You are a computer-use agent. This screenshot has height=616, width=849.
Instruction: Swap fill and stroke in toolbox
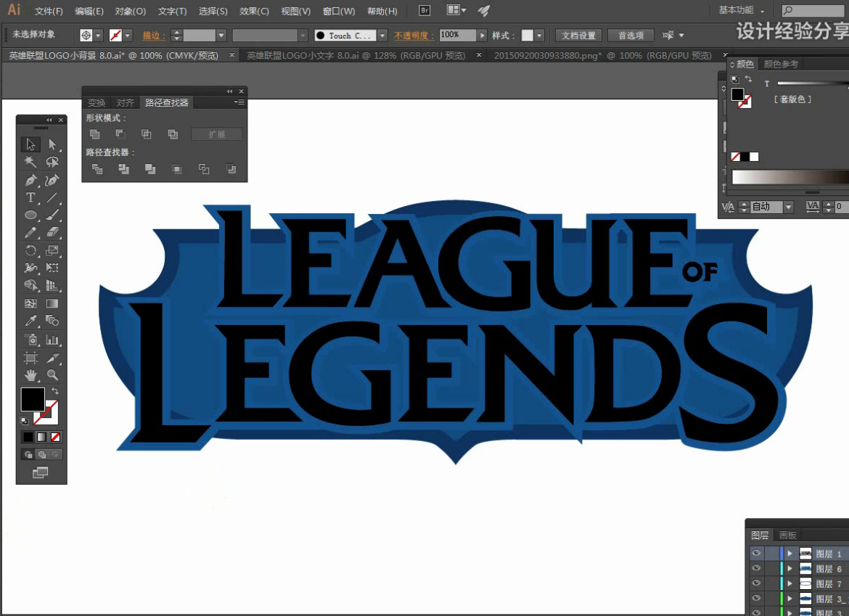click(54, 391)
